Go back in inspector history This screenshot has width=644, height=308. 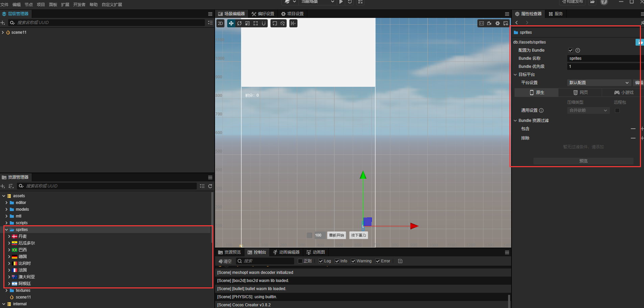tap(517, 23)
